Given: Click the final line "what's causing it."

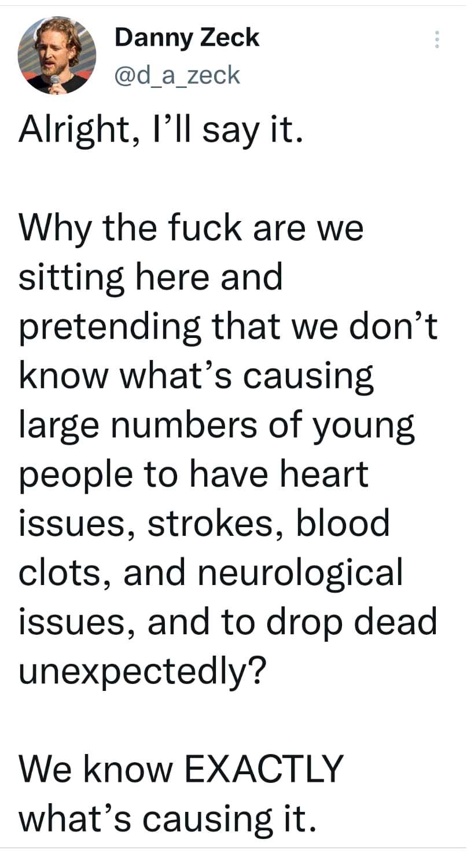Looking at the screenshot, I should 168,819.
